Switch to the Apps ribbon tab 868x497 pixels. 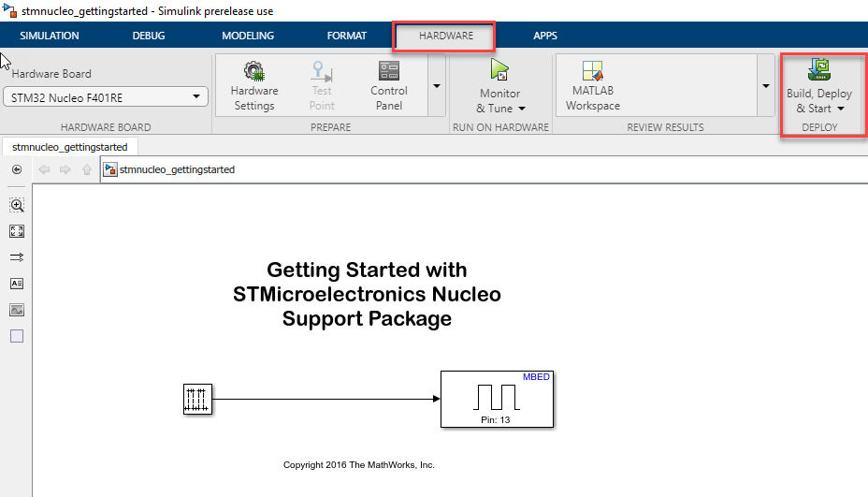coord(544,36)
